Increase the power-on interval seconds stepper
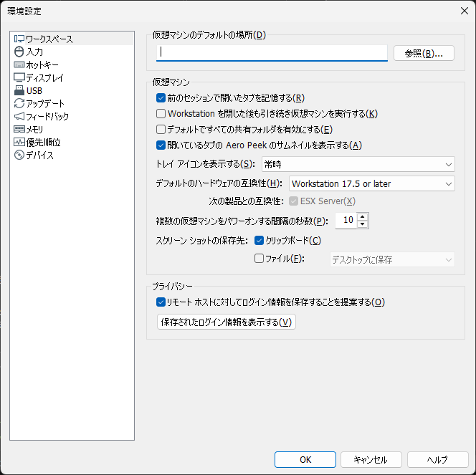The height and width of the screenshot is (475, 476). tap(363, 216)
